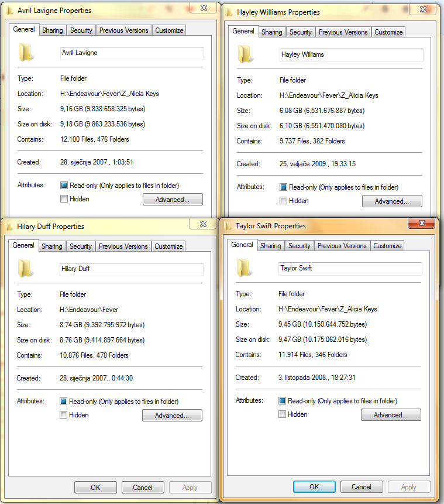The height and width of the screenshot is (504, 444).
Task: Open Previous Versions tab in Avril Lavigne Properties
Action: [x=123, y=30]
